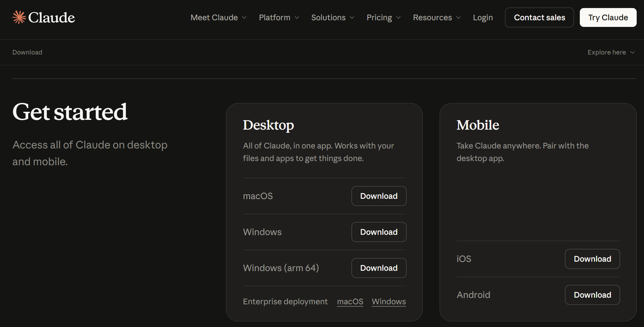Open the Platform dropdown menu

pos(279,17)
